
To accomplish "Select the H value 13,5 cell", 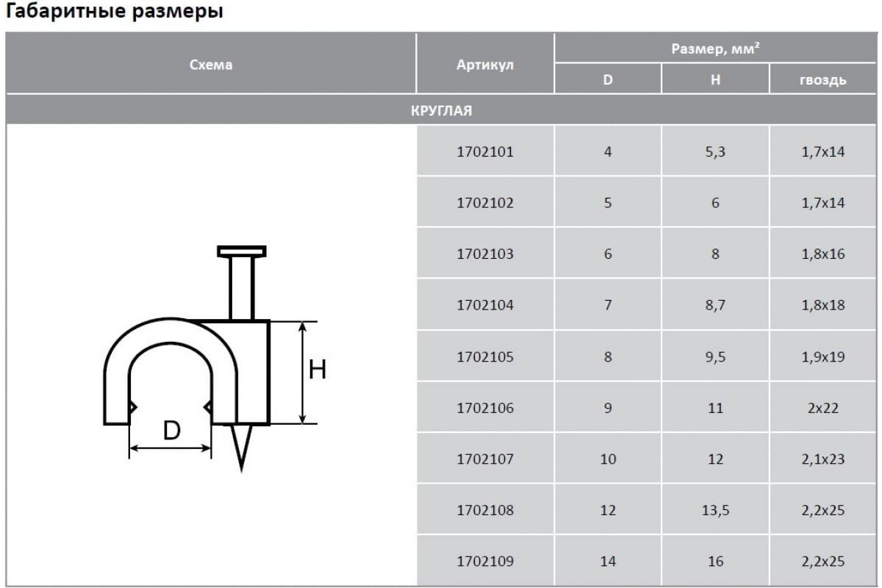I will 715,510.
